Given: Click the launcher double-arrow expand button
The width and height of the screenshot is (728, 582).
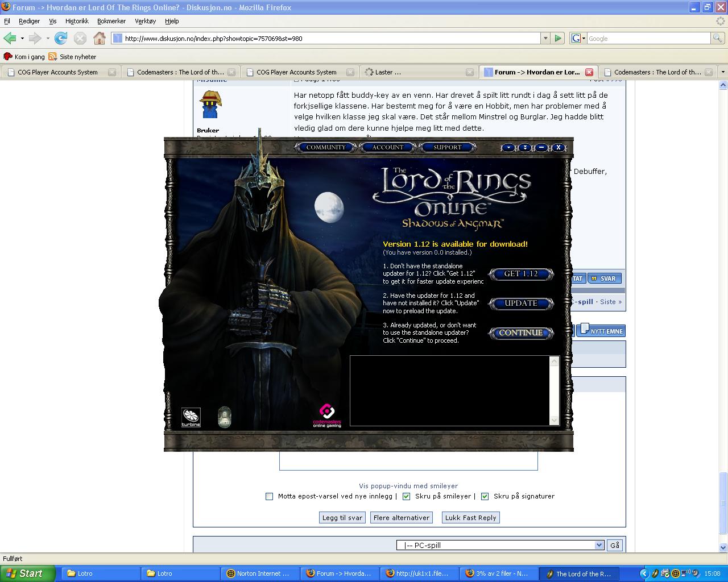Looking at the screenshot, I should click(x=525, y=147).
